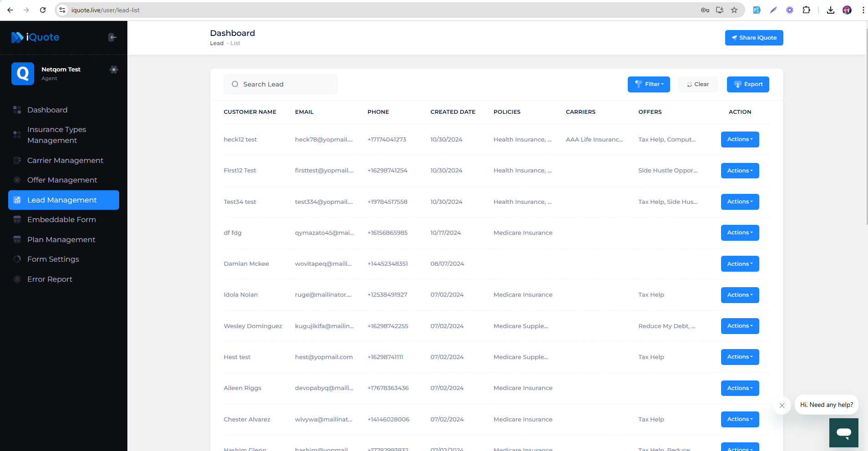
Task: Open Form Settings page
Action: click(x=64, y=259)
